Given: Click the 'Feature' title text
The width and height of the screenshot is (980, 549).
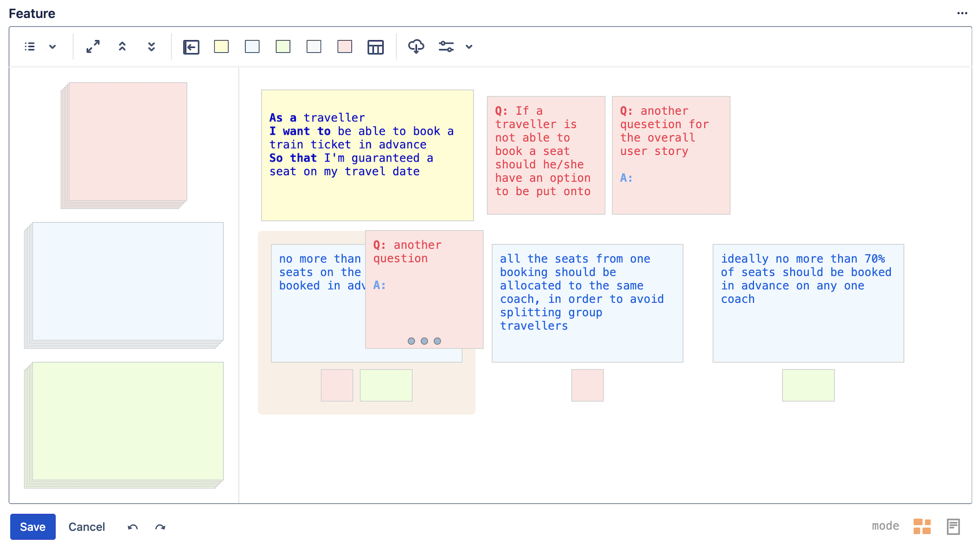Looking at the screenshot, I should point(32,14).
